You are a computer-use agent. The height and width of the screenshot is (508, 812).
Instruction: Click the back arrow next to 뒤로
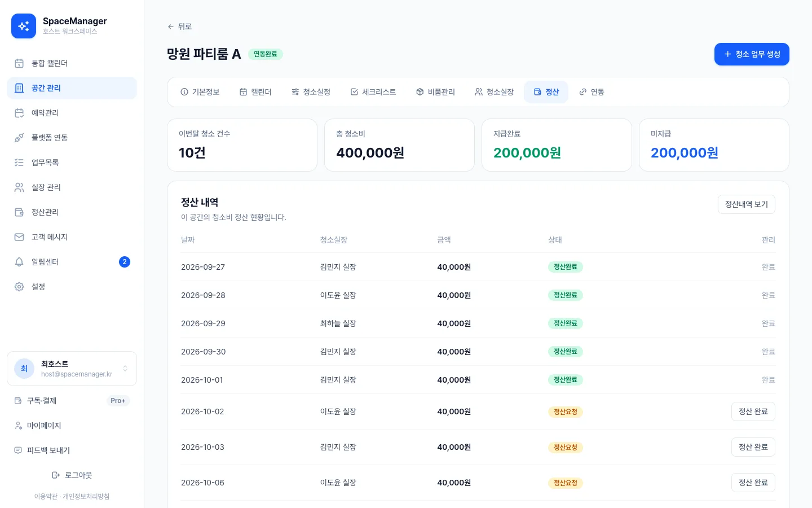[171, 27]
